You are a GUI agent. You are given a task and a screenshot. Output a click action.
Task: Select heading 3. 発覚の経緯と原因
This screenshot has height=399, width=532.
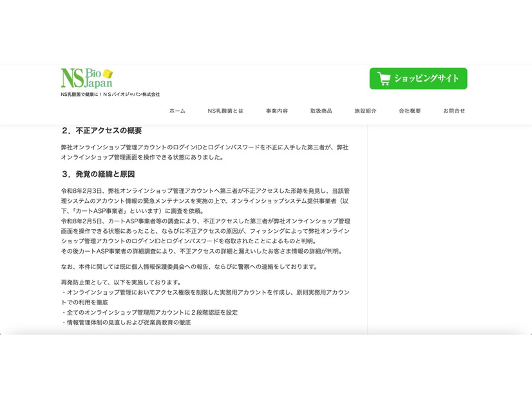coord(100,173)
